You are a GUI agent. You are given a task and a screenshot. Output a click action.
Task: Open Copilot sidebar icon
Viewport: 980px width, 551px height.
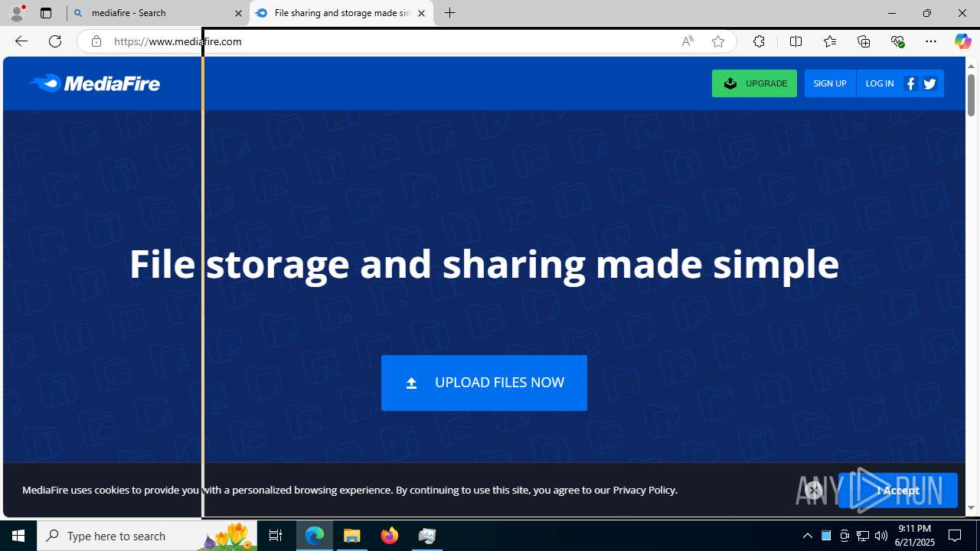tap(962, 41)
